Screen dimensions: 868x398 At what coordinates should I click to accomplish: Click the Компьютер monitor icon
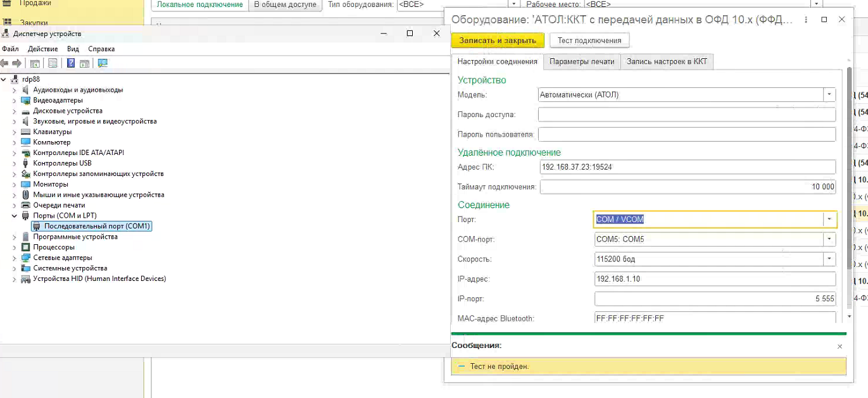(x=26, y=142)
